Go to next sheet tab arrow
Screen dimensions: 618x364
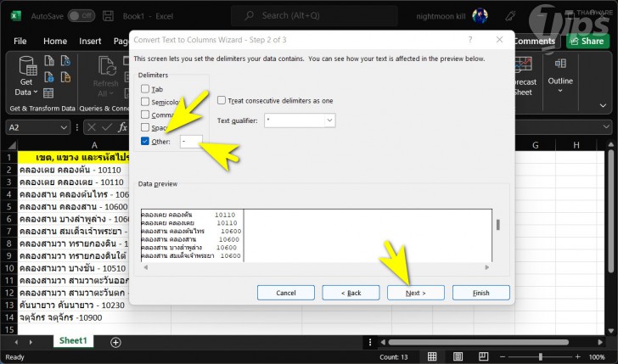tap(31, 342)
